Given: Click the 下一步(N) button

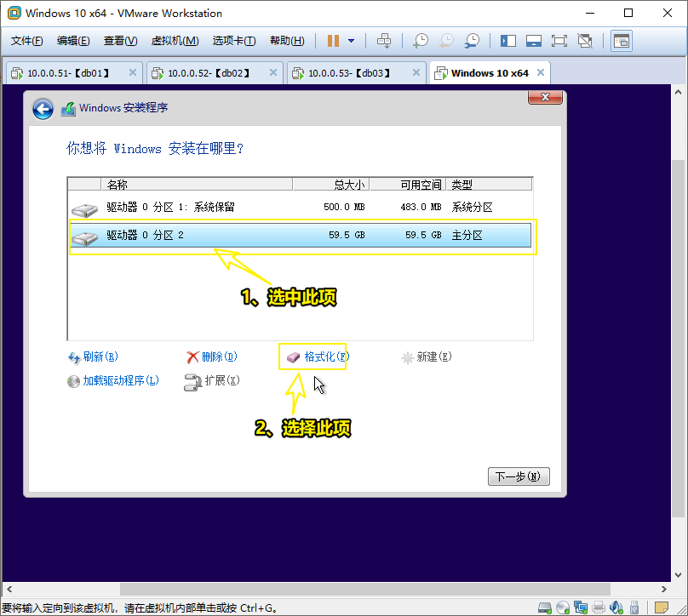Looking at the screenshot, I should click(519, 476).
